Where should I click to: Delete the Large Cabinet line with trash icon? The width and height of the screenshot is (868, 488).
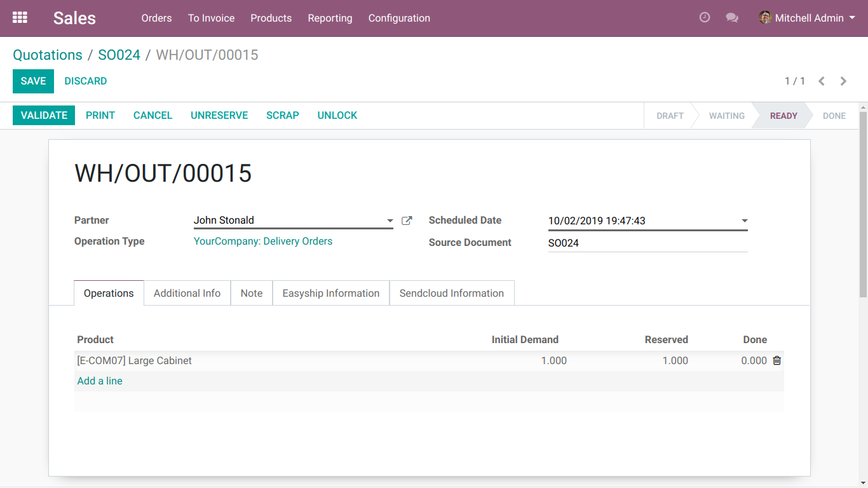[x=776, y=360]
